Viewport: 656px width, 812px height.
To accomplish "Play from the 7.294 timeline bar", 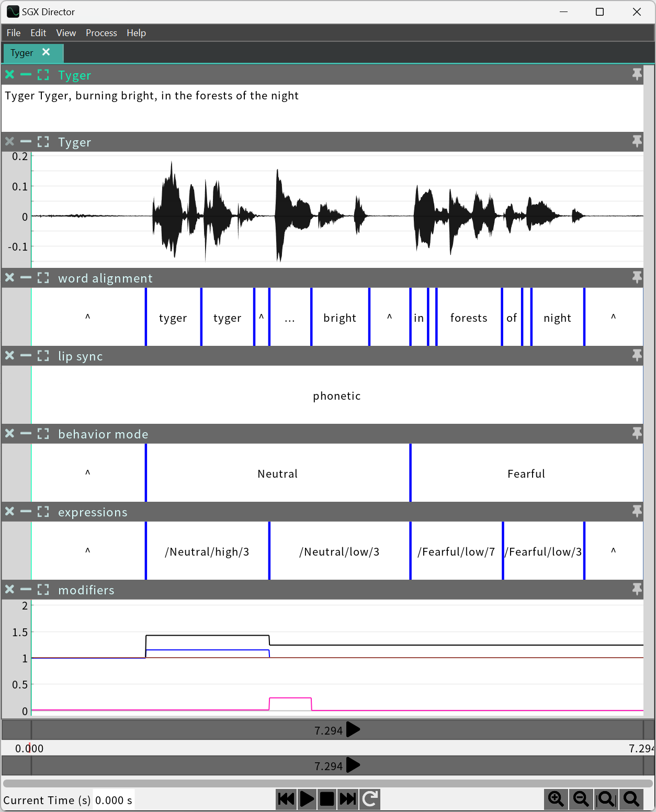I will (x=353, y=730).
